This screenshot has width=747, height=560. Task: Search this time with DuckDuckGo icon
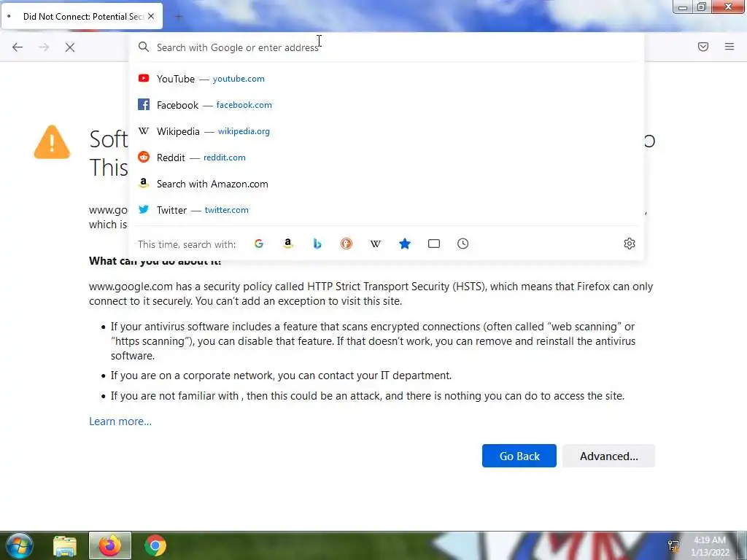pos(347,244)
